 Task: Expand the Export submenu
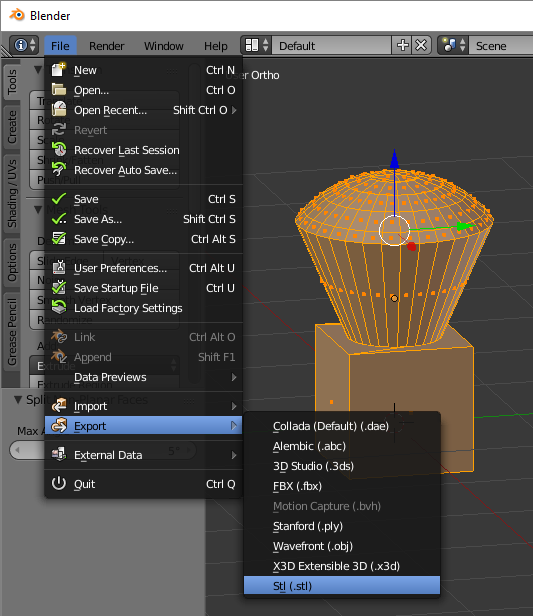coord(144,426)
